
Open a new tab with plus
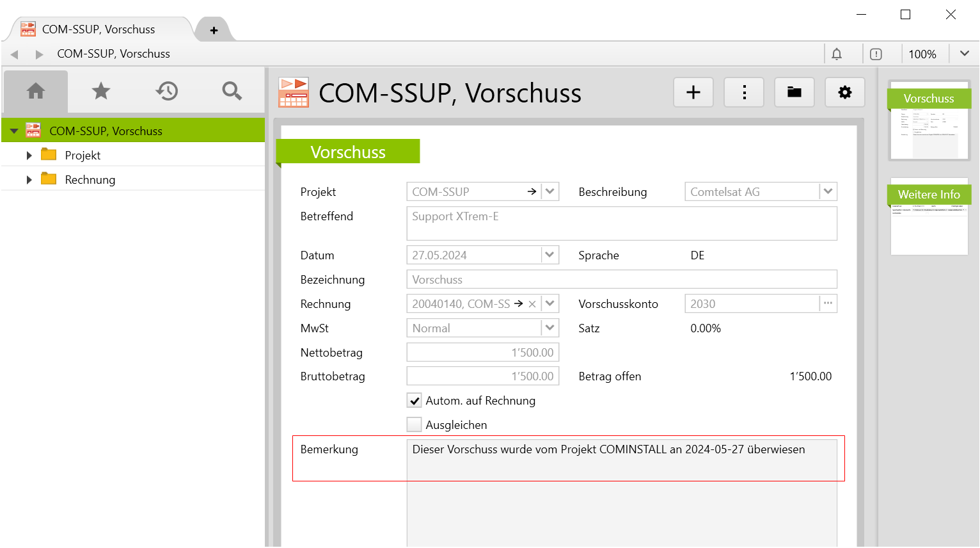click(214, 30)
